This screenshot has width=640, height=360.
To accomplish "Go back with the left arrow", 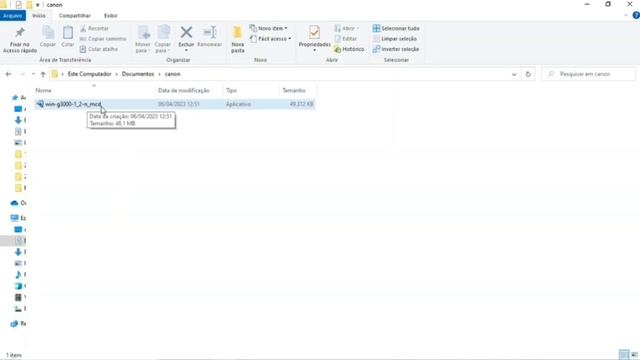I will (8, 74).
